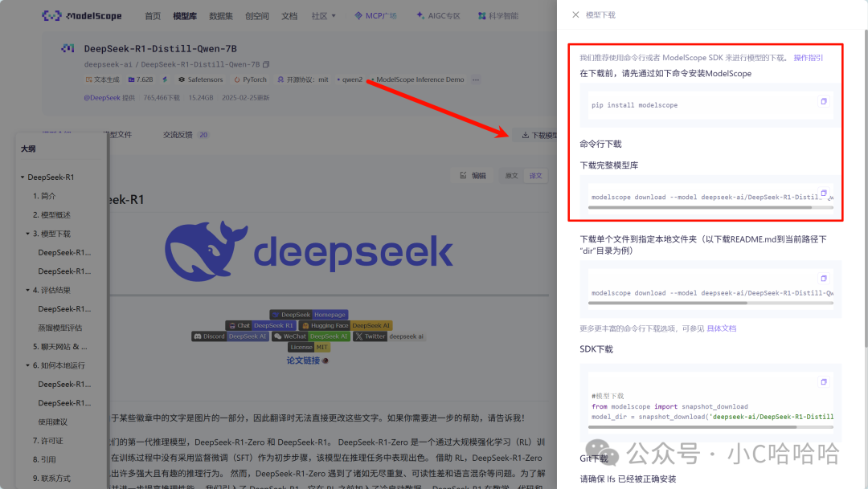Copy the 下载完整模型库 download command

(x=824, y=193)
